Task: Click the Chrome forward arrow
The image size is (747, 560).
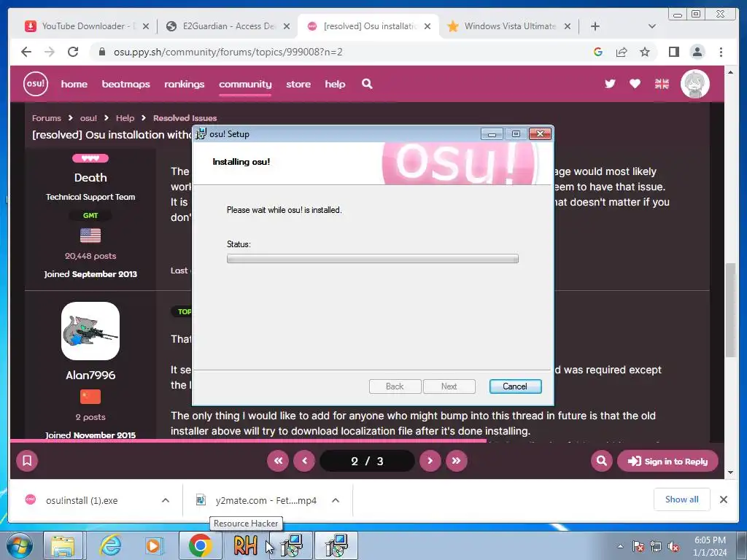Action: pyautogui.click(x=50, y=52)
